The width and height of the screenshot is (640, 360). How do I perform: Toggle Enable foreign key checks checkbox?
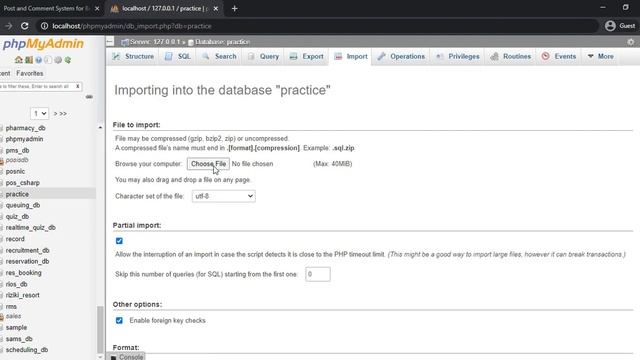pos(119,320)
